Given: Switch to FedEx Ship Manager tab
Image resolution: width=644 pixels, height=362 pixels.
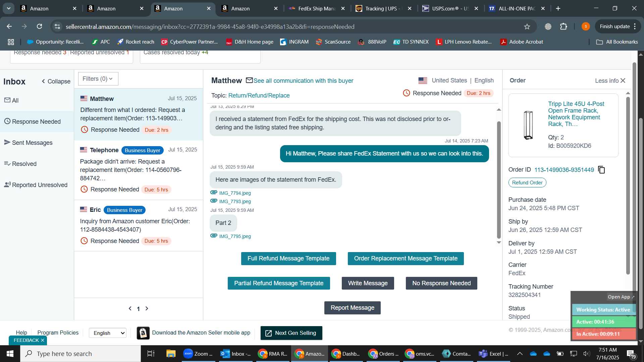Looking at the screenshot, I should point(317,8).
